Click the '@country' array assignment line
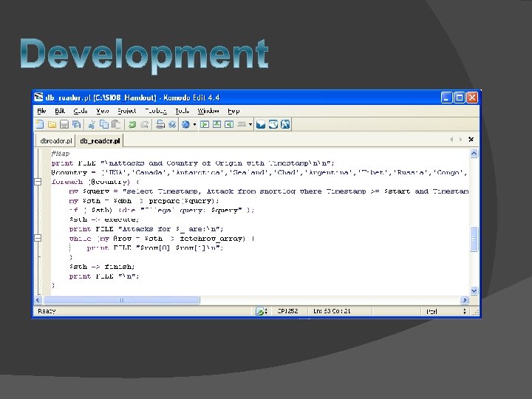 click(x=259, y=172)
